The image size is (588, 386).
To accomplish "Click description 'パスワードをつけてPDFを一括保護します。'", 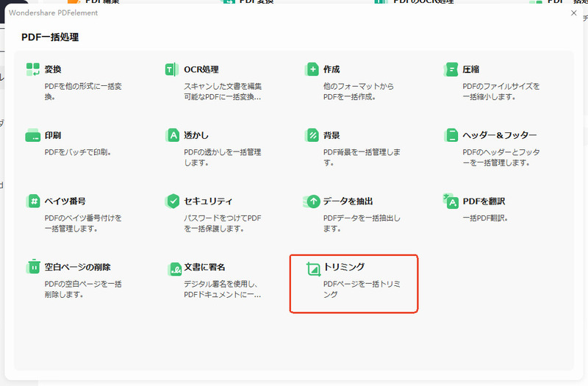I will pos(223,224).
